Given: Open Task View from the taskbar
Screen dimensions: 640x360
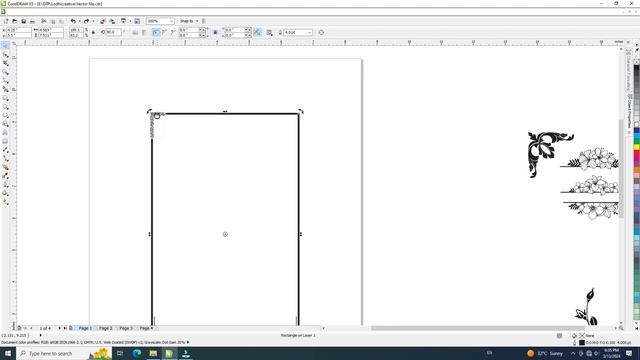Looking at the screenshot, I should point(120,353).
